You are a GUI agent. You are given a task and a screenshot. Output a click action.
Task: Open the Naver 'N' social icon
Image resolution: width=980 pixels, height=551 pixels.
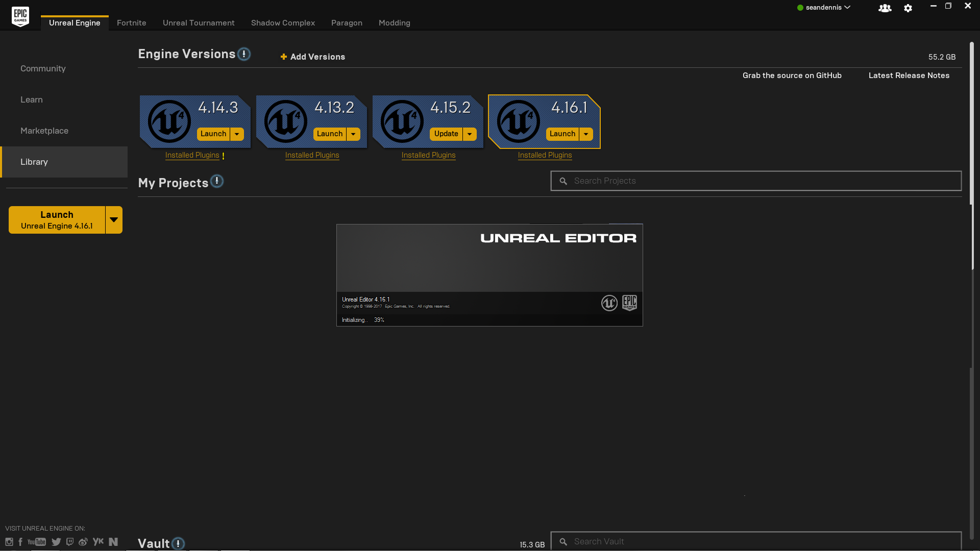click(113, 542)
